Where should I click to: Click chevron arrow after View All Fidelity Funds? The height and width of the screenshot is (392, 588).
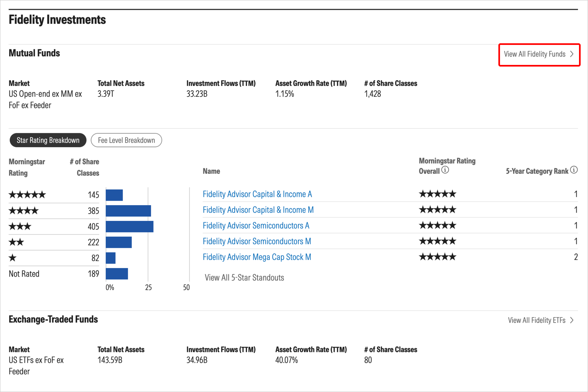(572, 54)
